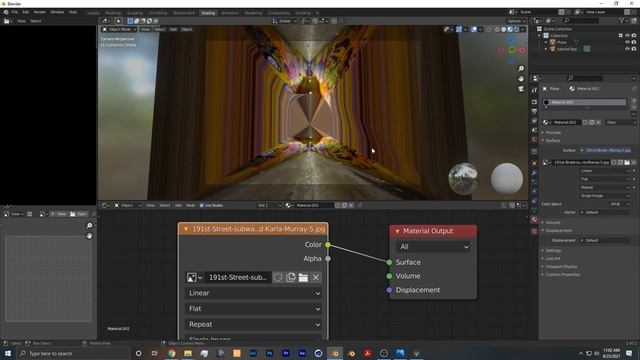Open the Modifiers wrench properties tab
This screenshot has width=640, height=360.
coord(534,173)
